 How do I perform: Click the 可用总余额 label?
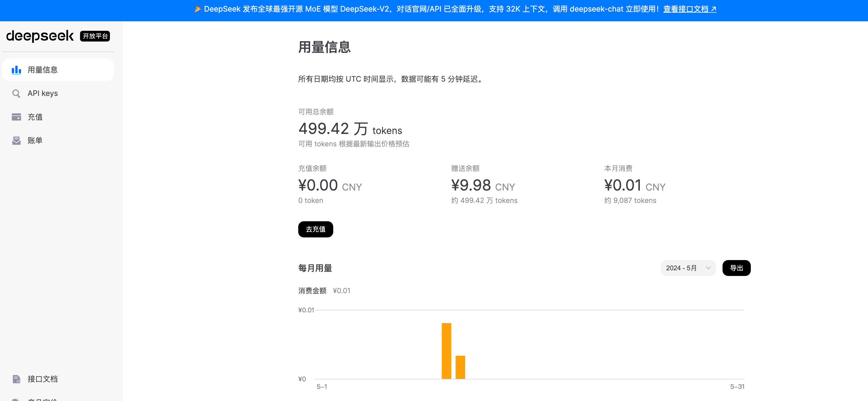[x=316, y=112]
